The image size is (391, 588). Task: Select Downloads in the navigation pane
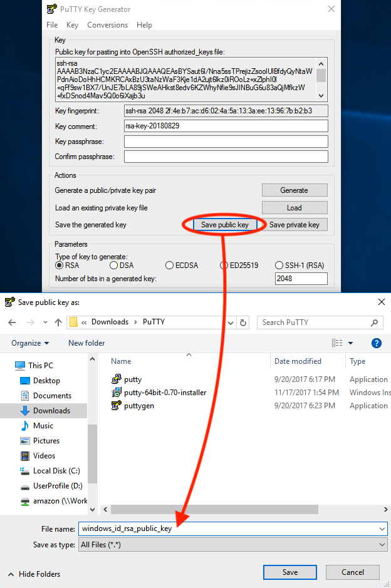coord(43,411)
